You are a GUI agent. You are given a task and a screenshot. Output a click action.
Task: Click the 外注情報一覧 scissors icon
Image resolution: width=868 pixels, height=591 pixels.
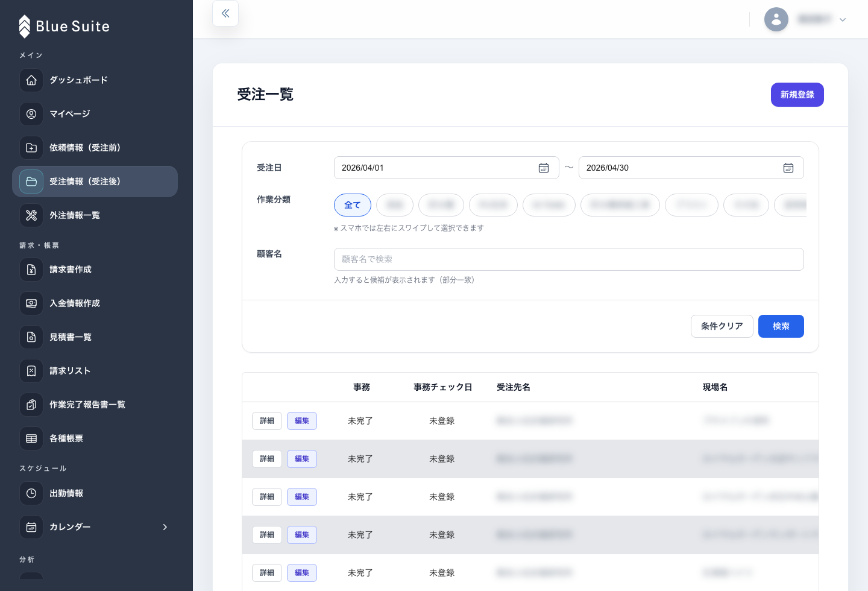point(31,215)
